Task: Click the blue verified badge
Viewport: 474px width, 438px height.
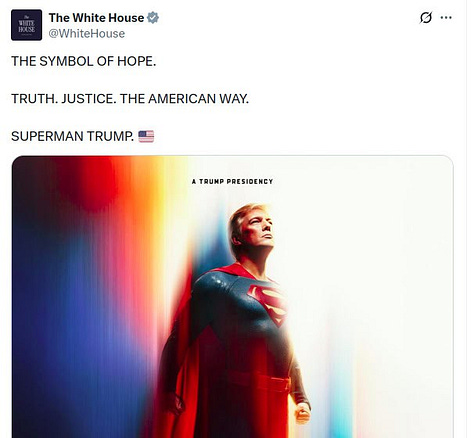Action: click(x=153, y=18)
